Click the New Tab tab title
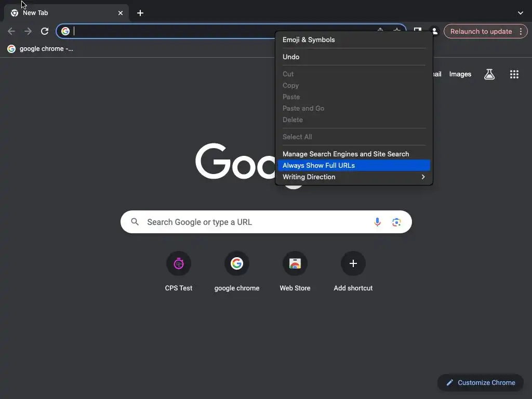This screenshot has width=532, height=399. coord(35,13)
